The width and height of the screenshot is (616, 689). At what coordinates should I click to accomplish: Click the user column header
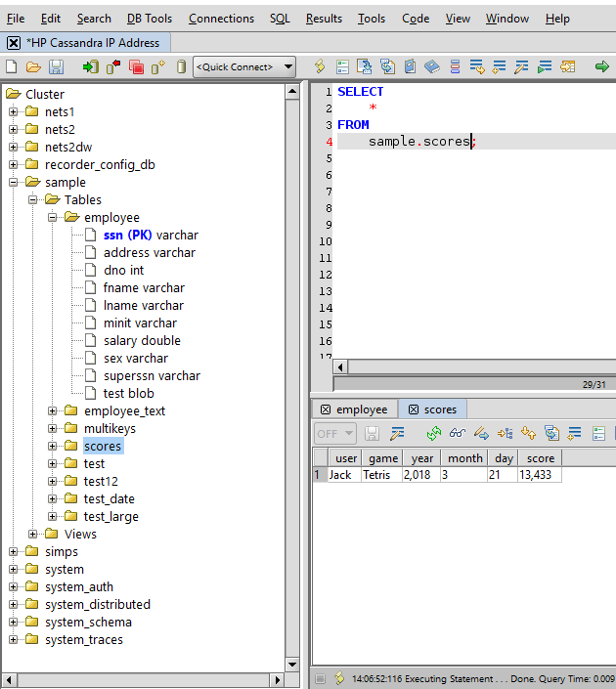coord(345,458)
